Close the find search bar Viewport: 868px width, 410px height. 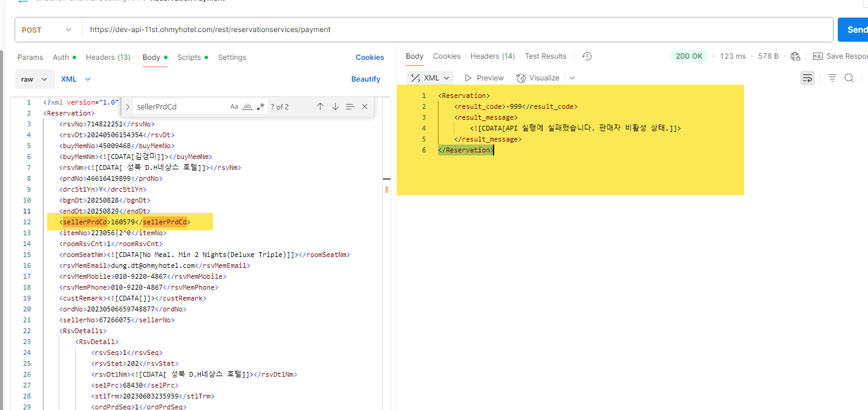click(x=365, y=106)
